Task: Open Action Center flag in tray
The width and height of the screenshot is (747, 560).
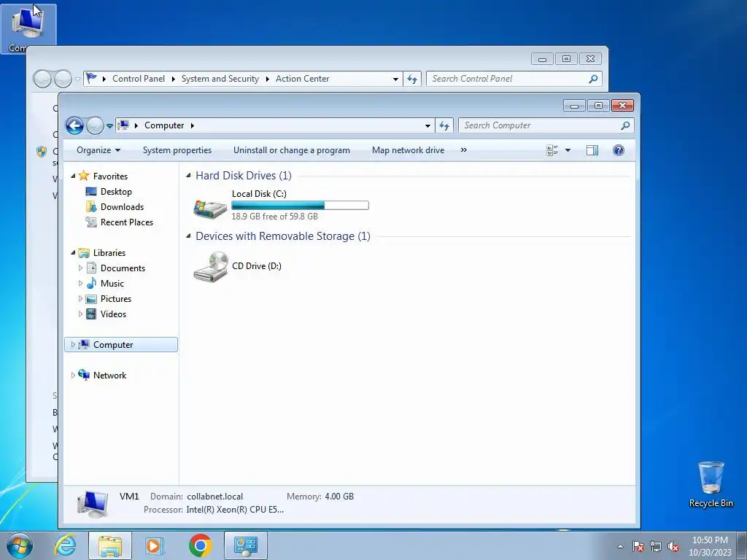Action: click(638, 546)
